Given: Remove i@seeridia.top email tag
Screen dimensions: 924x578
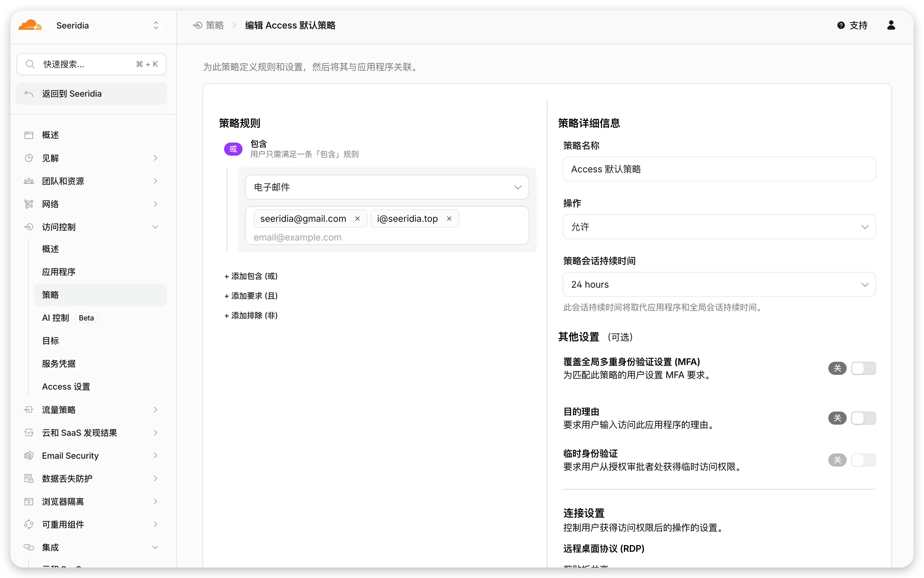Looking at the screenshot, I should (449, 219).
